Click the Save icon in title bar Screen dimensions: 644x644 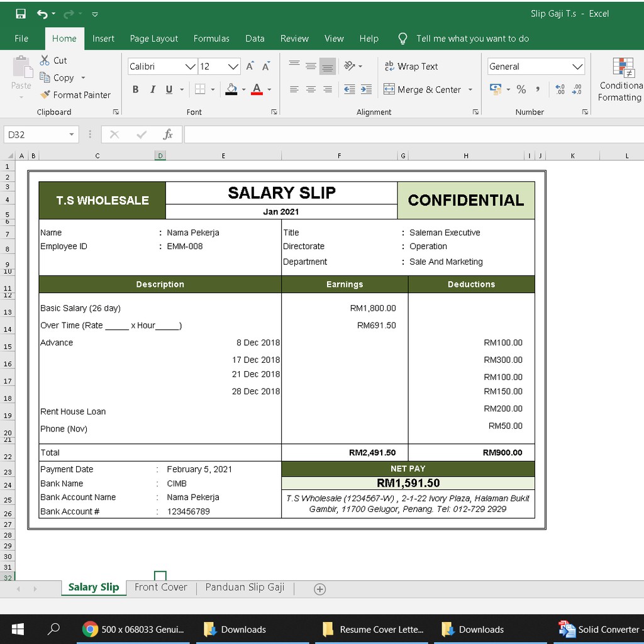[x=21, y=14]
